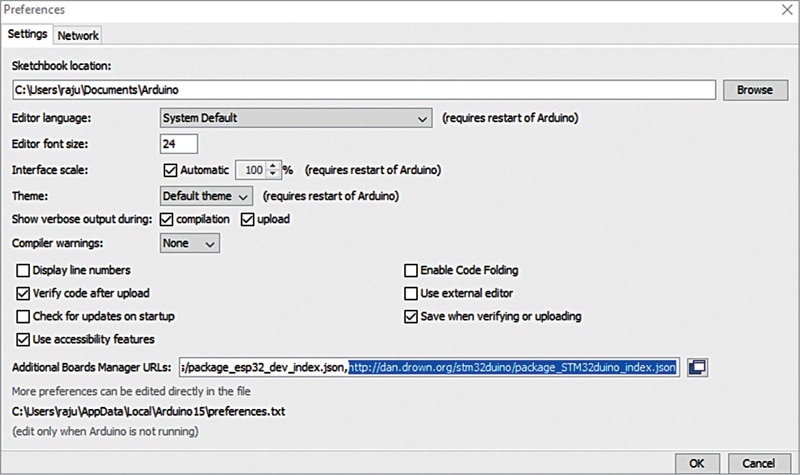This screenshot has height=475, width=800.
Task: Toggle Use accessibility features checkbox
Action: pos(25,339)
